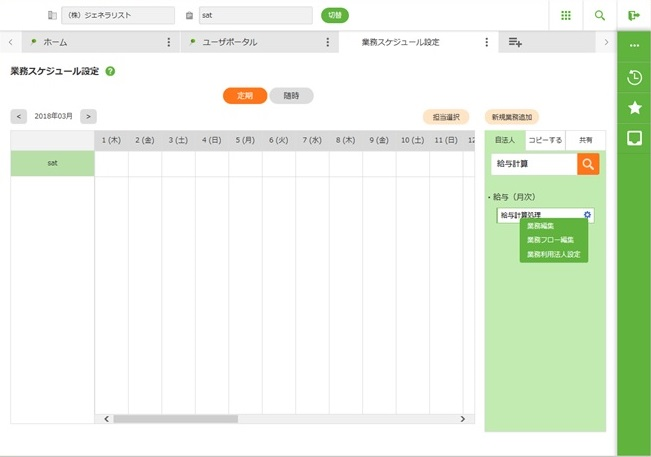651x457 pixels.
Task: Click the search magnifier in top bar
Action: click(x=600, y=15)
